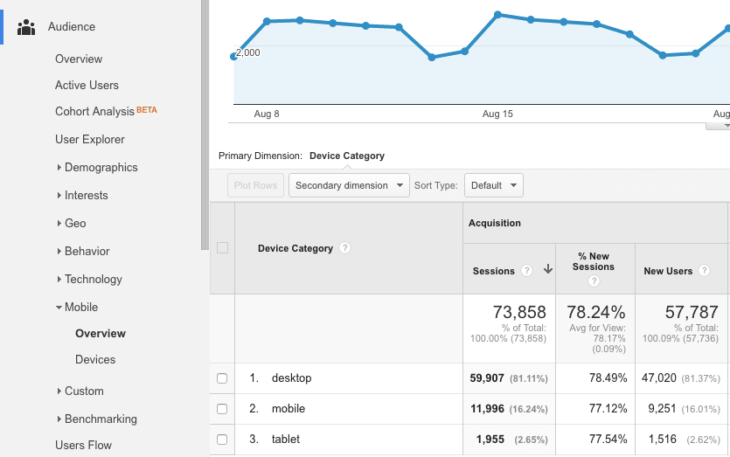Click the % New Sessions column header
Screen dimensions: 730x457
(x=594, y=262)
